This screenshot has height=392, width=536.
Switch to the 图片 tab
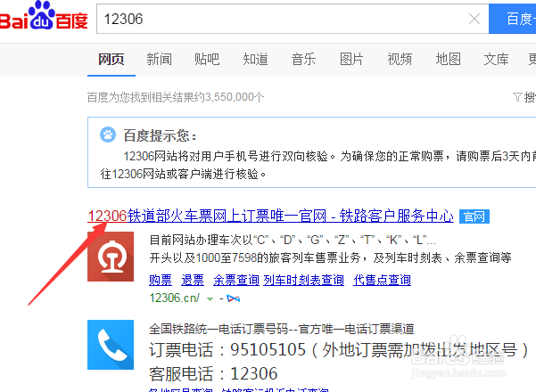(x=351, y=60)
